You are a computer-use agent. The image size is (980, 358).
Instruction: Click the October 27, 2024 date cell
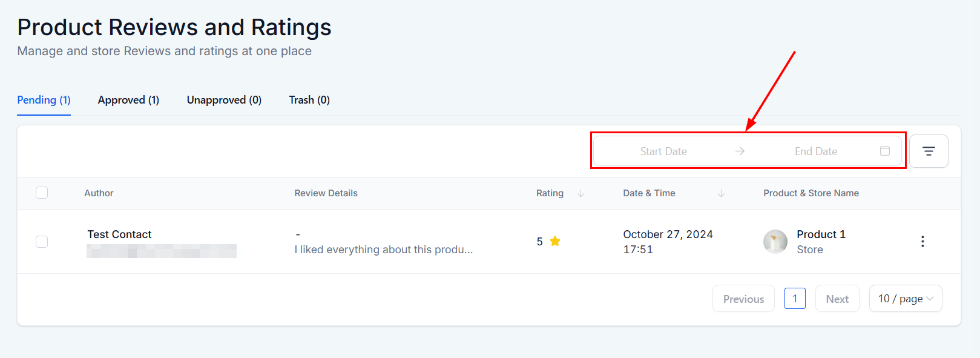[668, 234]
